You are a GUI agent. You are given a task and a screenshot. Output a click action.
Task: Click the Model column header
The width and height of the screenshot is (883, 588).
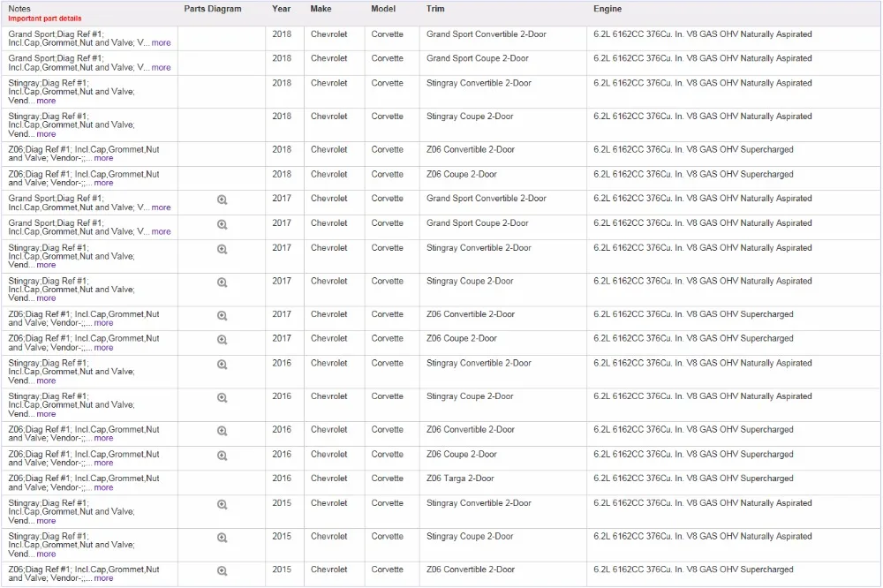point(383,9)
